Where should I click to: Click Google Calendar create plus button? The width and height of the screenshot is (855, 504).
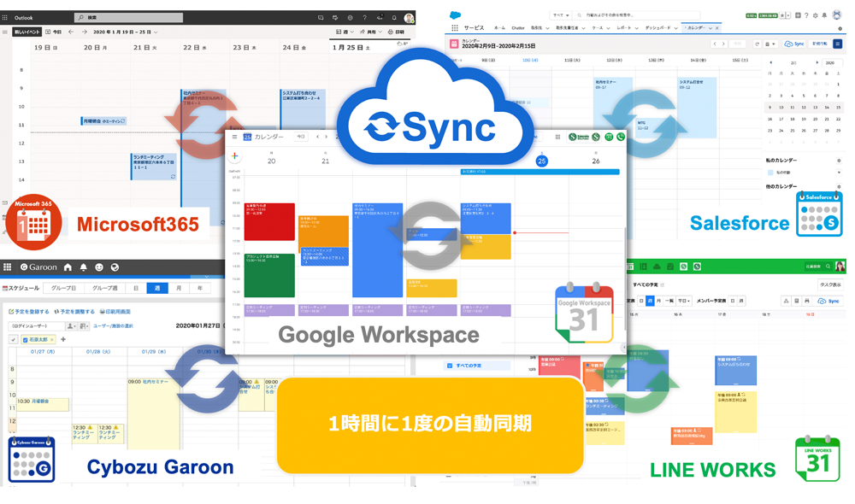click(x=234, y=156)
